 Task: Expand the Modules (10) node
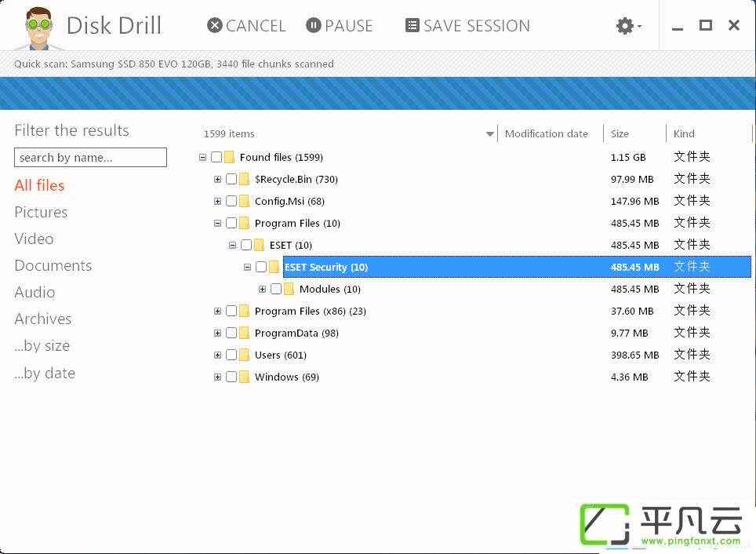(x=262, y=289)
